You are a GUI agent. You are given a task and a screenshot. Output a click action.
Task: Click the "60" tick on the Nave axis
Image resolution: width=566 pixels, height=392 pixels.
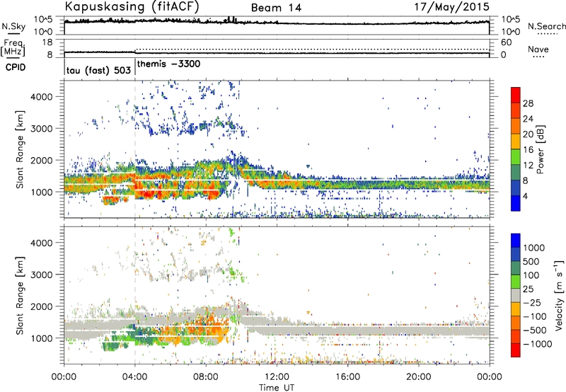(x=506, y=42)
